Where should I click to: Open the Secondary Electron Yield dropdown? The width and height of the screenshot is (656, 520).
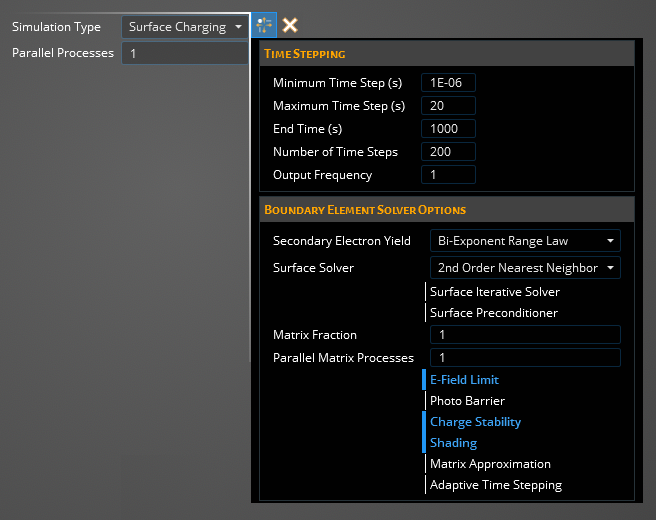[x=525, y=241]
